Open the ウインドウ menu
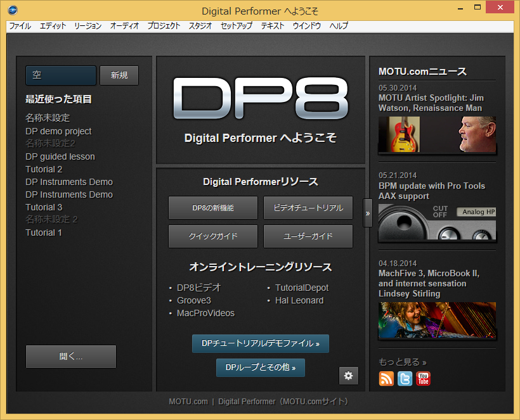This screenshot has height=420, width=520. (307, 26)
